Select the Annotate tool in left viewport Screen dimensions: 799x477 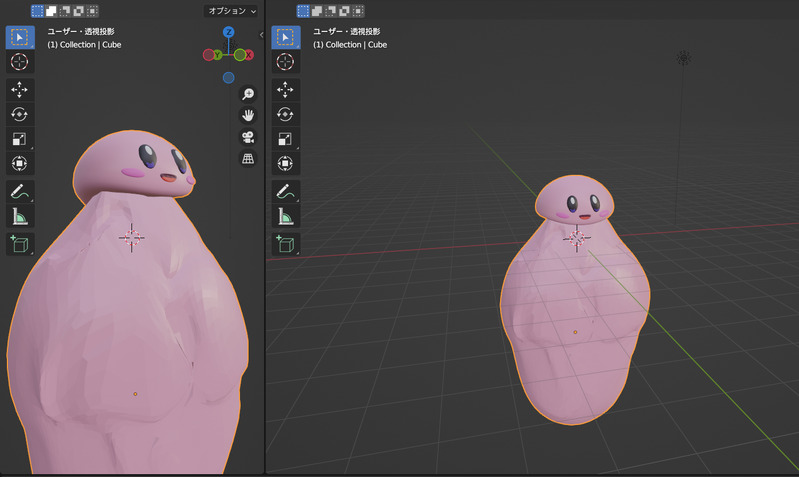20,192
